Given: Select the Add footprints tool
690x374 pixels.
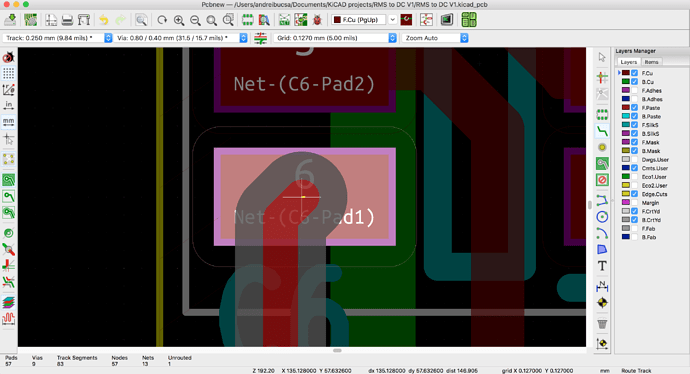Looking at the screenshot, I should (x=602, y=115).
